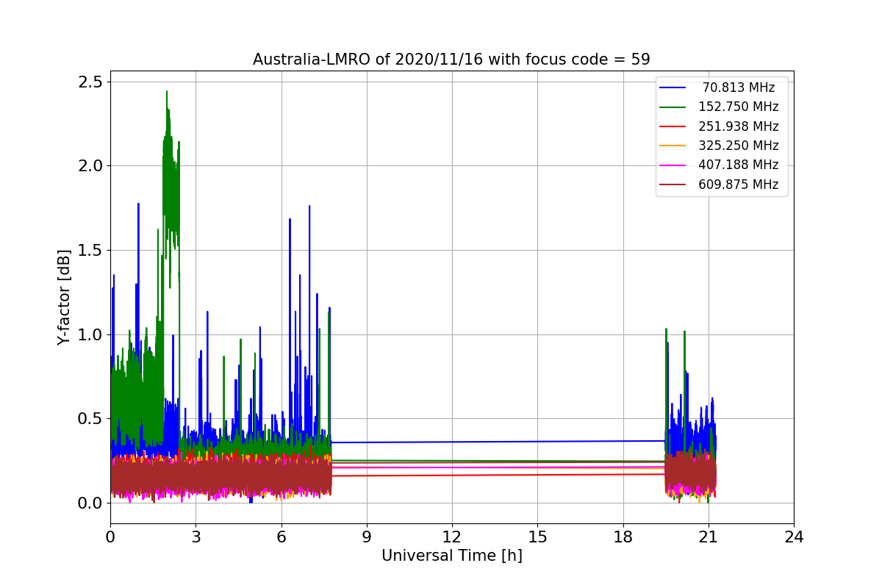Image resolution: width=882 pixels, height=588 pixels.
Task: Click the 15 tick on time axis
Action: tap(537, 537)
